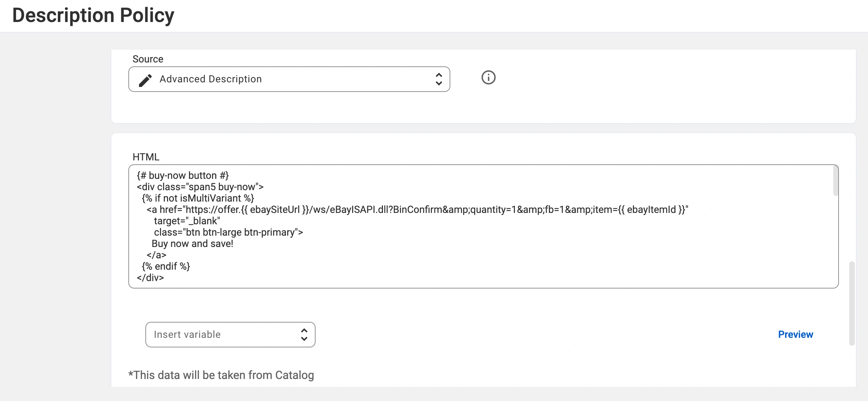The height and width of the screenshot is (401, 868).
Task: Open the Preview link
Action: (x=795, y=334)
